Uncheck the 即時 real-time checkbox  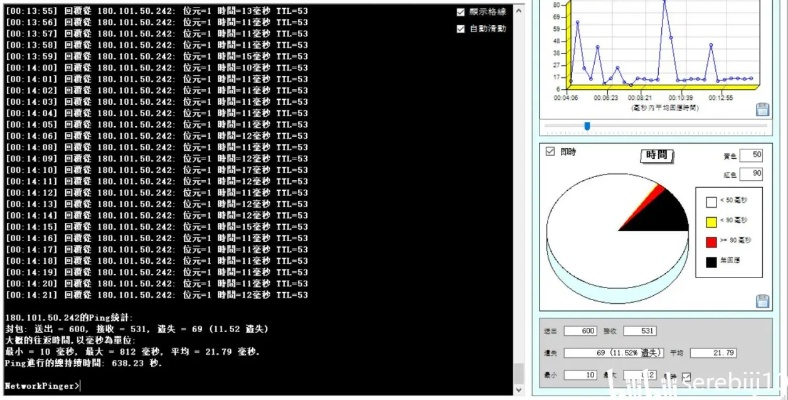(x=549, y=152)
